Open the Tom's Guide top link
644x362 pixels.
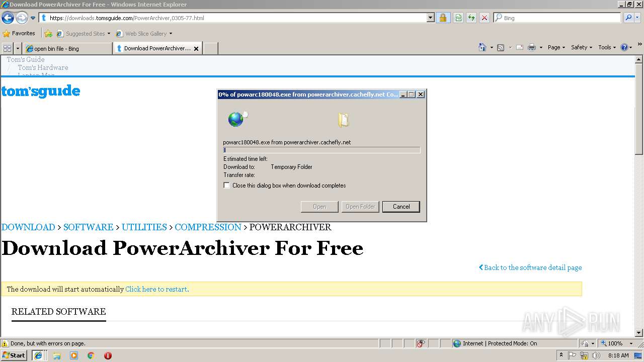[x=26, y=59]
